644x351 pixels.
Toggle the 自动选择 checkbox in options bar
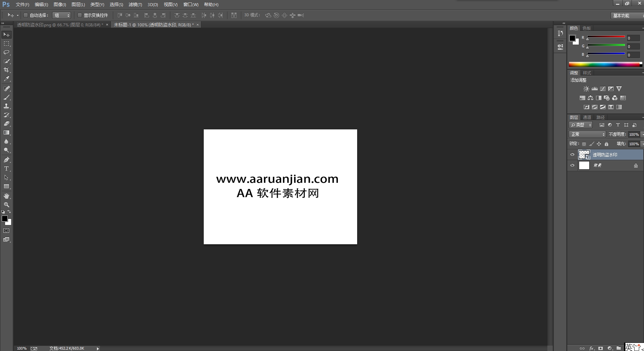[26, 15]
